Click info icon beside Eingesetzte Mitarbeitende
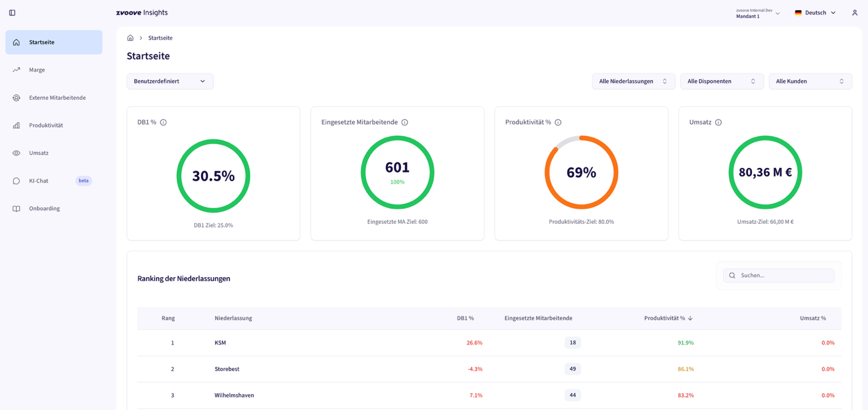Viewport: 868px width, 410px height. click(x=405, y=122)
